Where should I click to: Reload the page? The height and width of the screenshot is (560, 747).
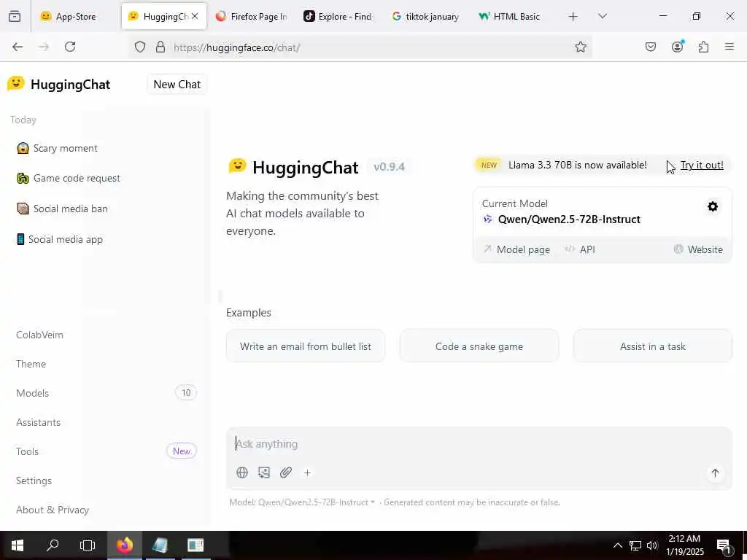click(x=70, y=47)
